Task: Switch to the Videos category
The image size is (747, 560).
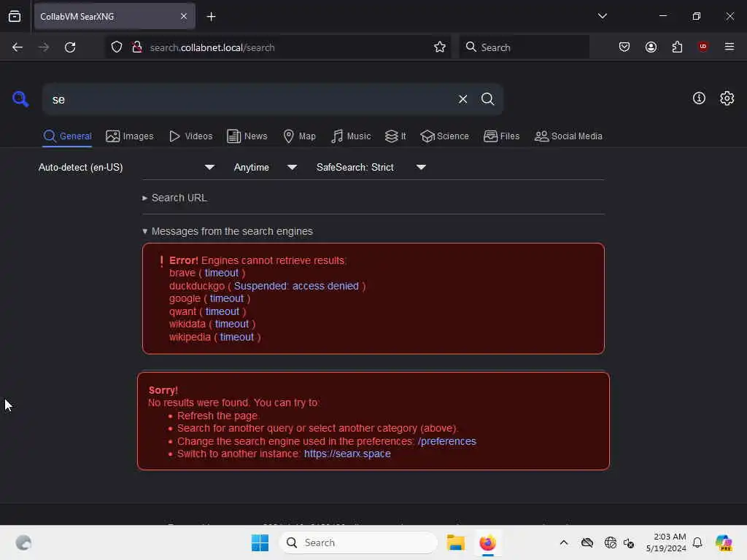Action: (190, 136)
